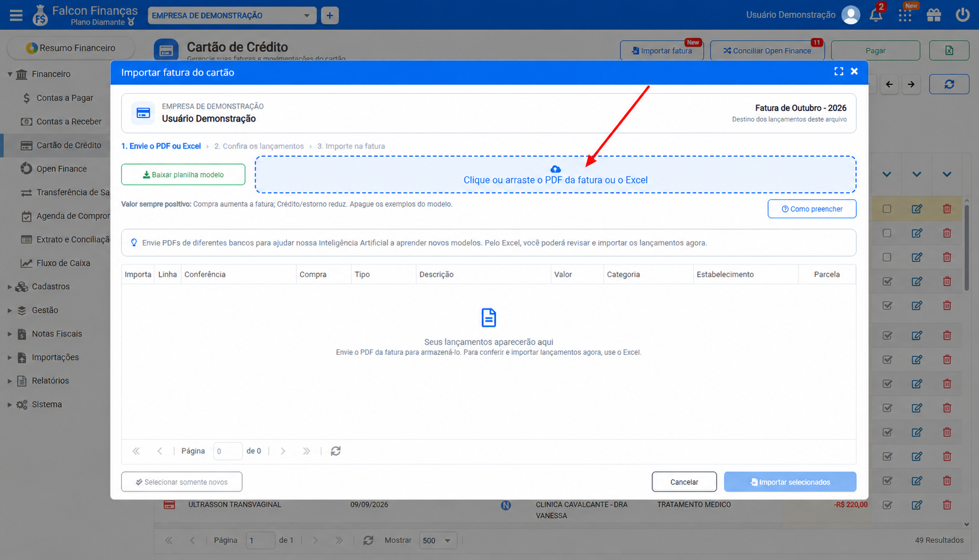Select step 3 Importe na fatura

coord(351,146)
